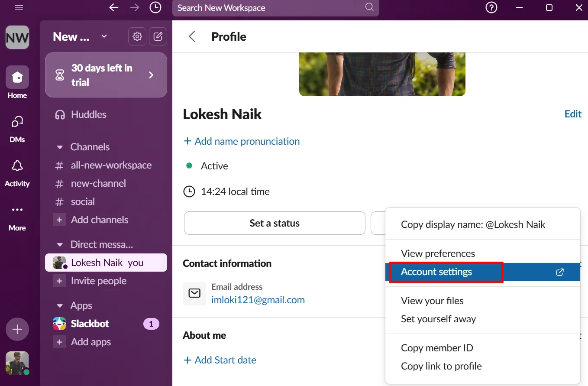Click the Set a status button

[275, 223]
